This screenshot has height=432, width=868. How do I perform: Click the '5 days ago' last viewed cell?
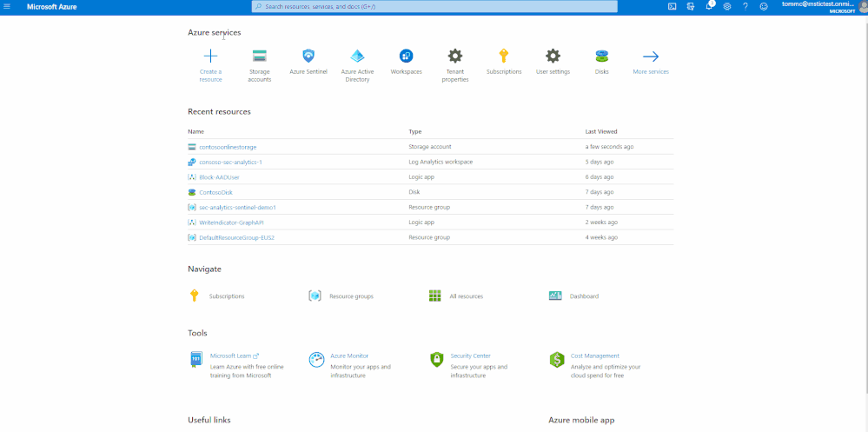(x=600, y=162)
